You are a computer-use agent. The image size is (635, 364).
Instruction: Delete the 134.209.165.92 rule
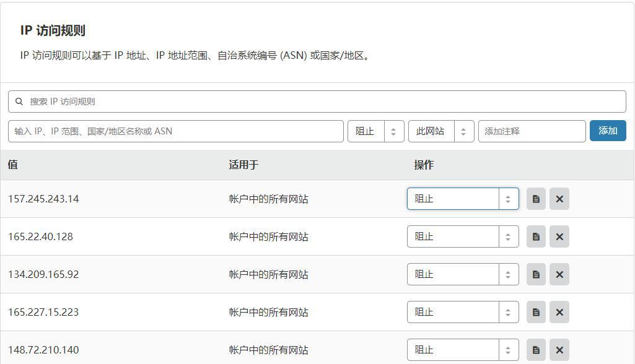click(x=559, y=274)
